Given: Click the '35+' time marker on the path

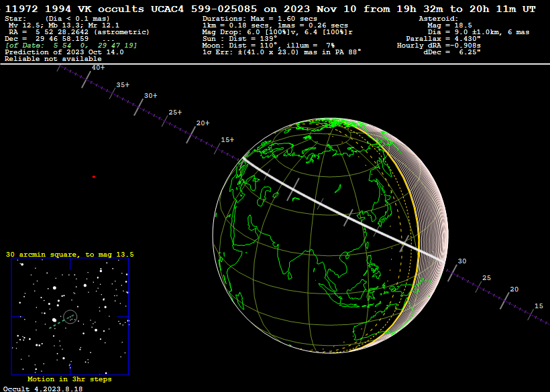Looking at the screenshot, I should coord(123,85).
